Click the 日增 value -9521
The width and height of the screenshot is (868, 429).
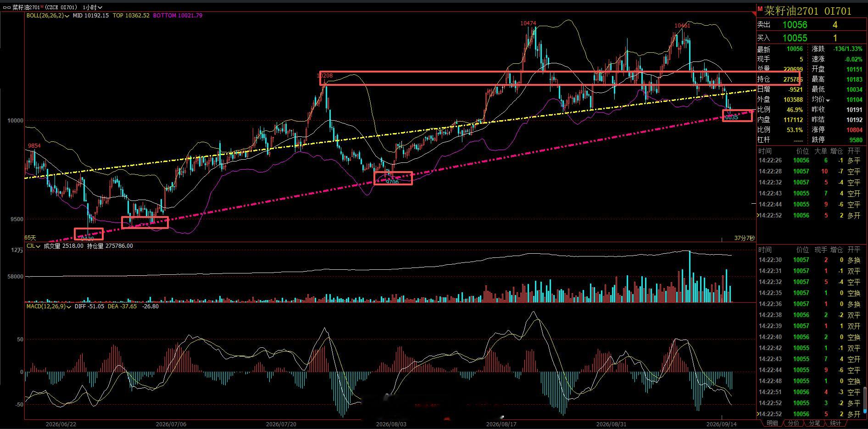click(x=795, y=89)
